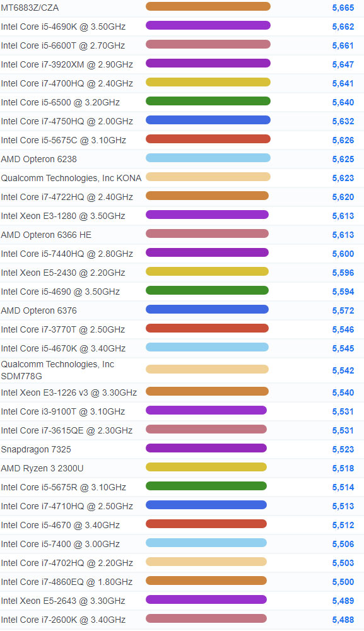Select Intel Core i5-7400 @ 3.00GHz
The image size is (364, 631).
61,544
